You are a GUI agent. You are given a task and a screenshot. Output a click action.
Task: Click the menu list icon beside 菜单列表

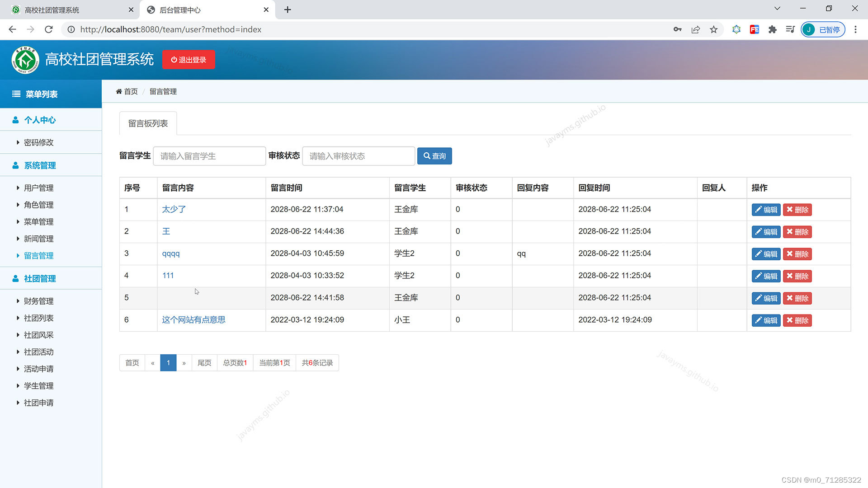pos(16,94)
